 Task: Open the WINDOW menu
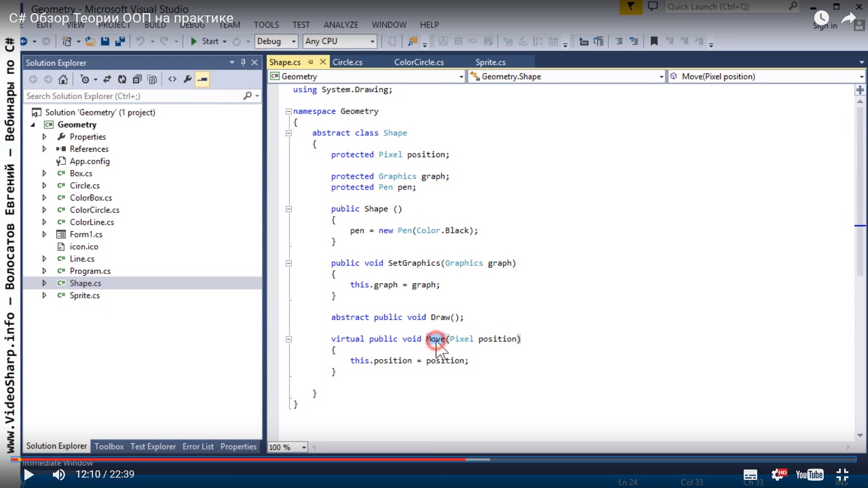(389, 25)
